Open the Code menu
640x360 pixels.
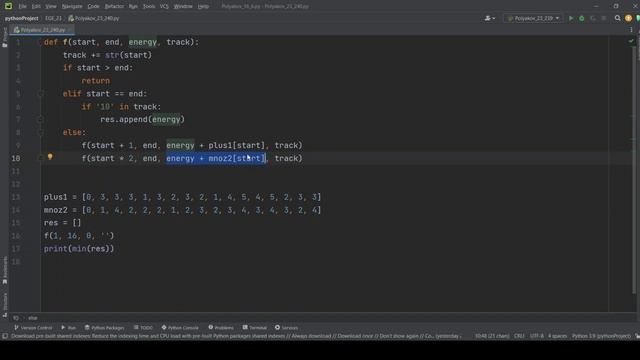point(93,7)
